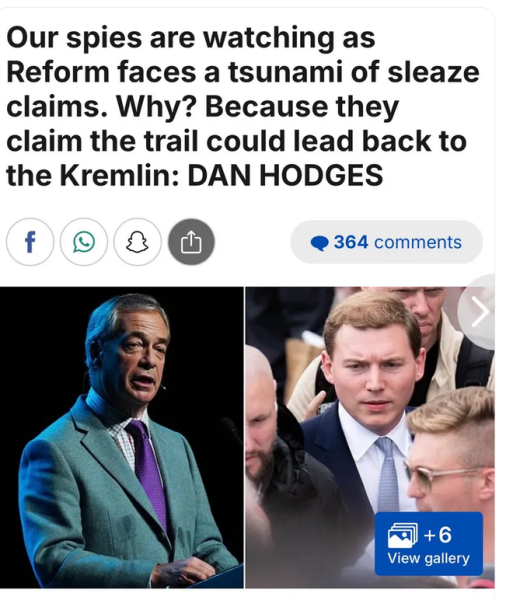Image resolution: width=513 pixels, height=600 pixels.
Task: Share the article on Facebook
Action: [x=30, y=242]
